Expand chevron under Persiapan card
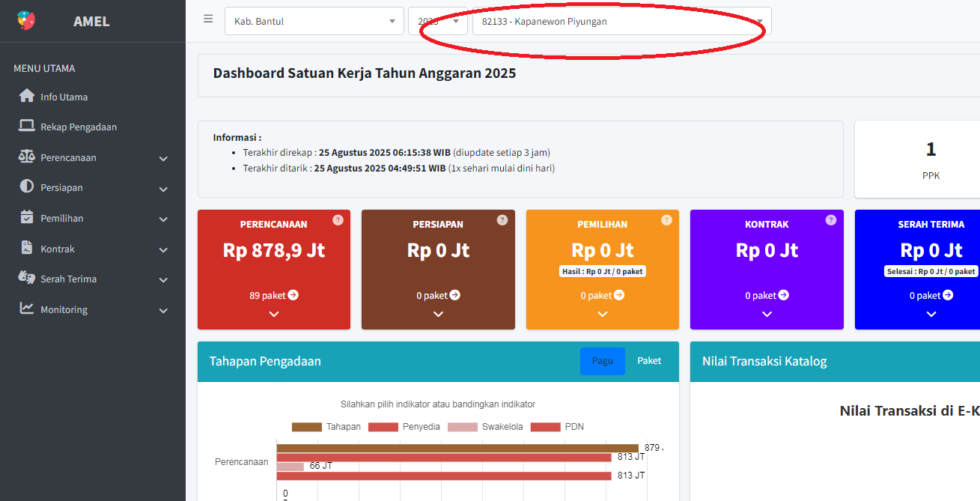 [x=438, y=315]
